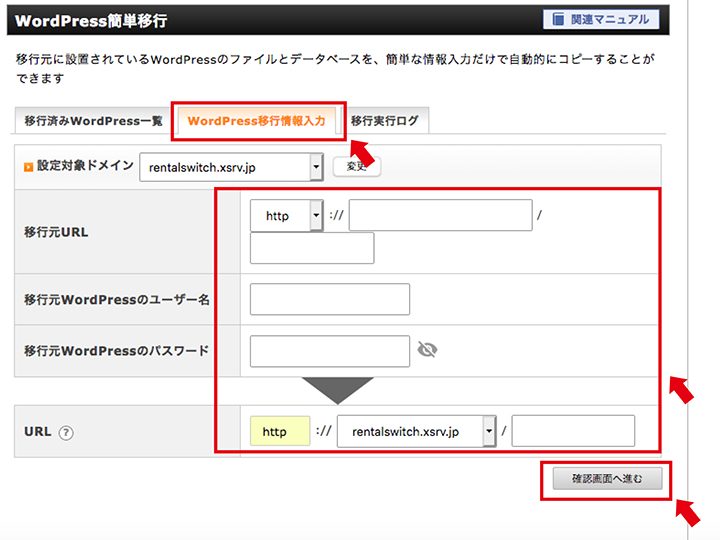720x540 pixels.
Task: Click the book icon in 関連マニュアル button
Action: (x=558, y=20)
